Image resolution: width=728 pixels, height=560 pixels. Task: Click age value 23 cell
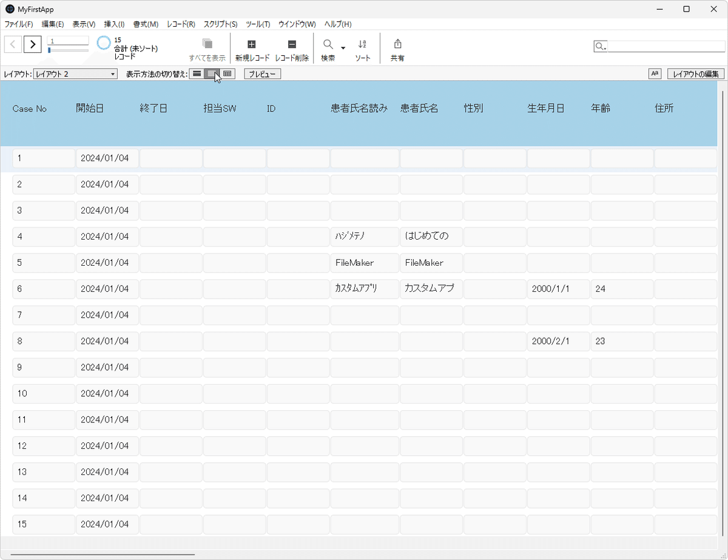tap(622, 341)
